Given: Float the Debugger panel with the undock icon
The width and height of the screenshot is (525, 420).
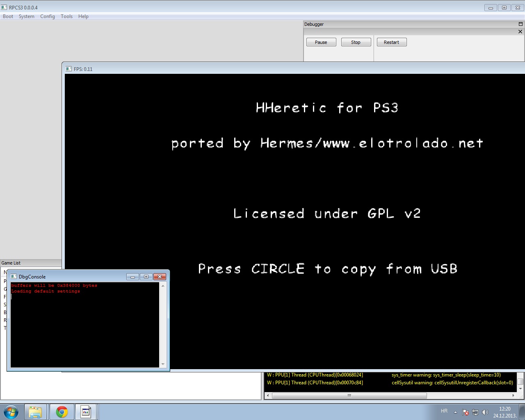Looking at the screenshot, I should click(x=520, y=24).
